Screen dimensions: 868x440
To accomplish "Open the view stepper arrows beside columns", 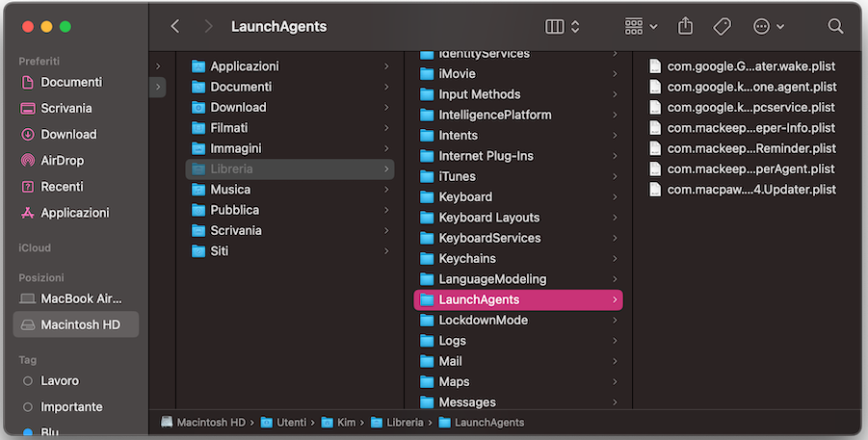I will pyautogui.click(x=575, y=26).
